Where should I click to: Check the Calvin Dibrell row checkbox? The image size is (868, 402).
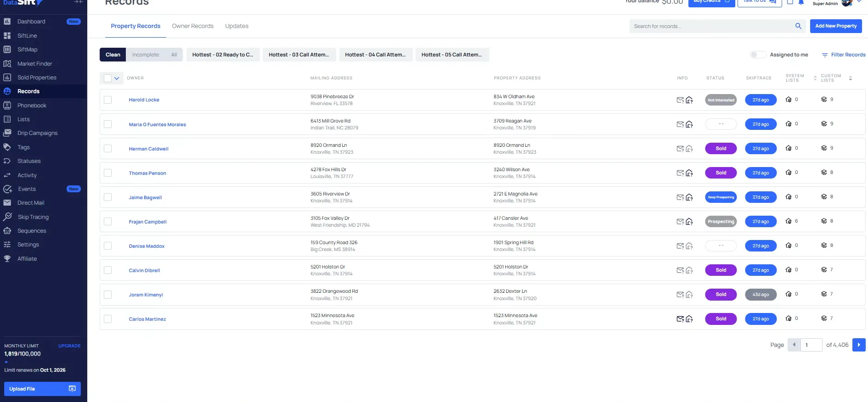pos(108,270)
